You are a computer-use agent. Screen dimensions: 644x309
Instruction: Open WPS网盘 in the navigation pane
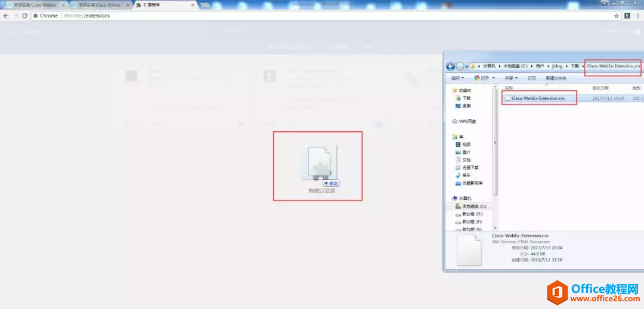(x=464, y=121)
